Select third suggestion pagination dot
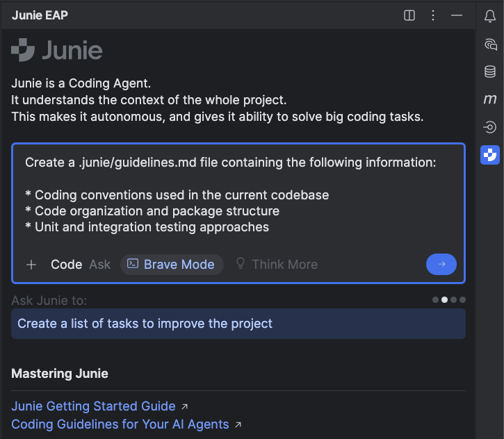 453,299
